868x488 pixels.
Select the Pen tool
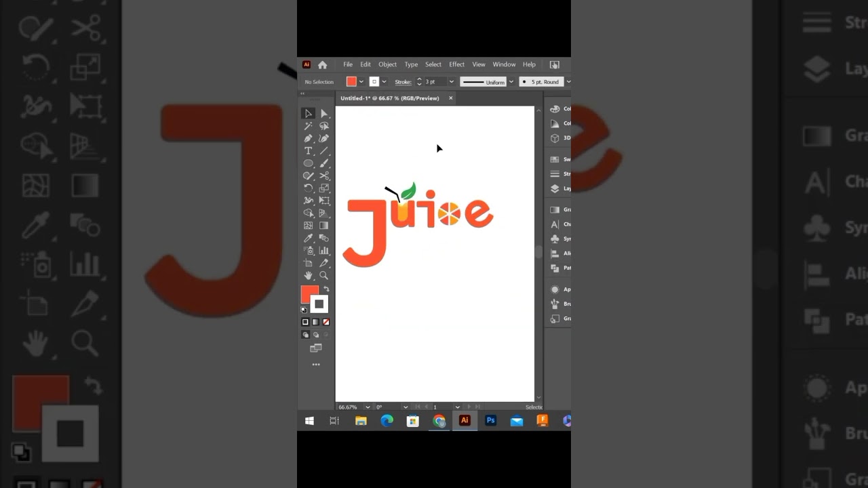pos(308,138)
